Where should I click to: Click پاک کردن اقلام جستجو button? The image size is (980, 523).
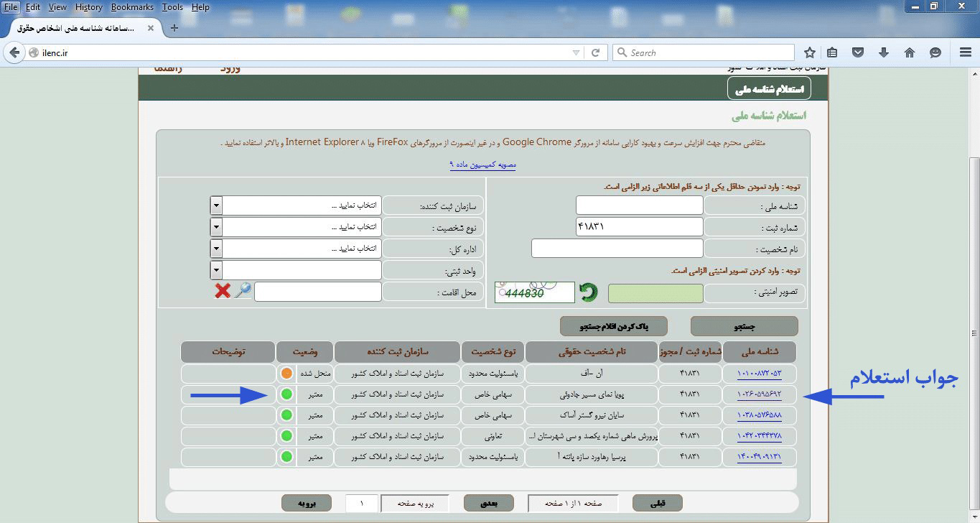click(x=614, y=326)
